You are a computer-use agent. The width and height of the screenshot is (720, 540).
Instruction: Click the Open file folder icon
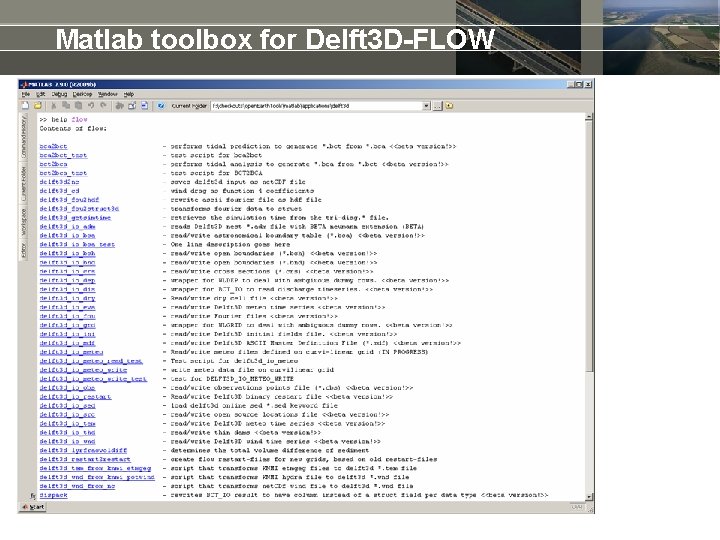click(x=38, y=106)
